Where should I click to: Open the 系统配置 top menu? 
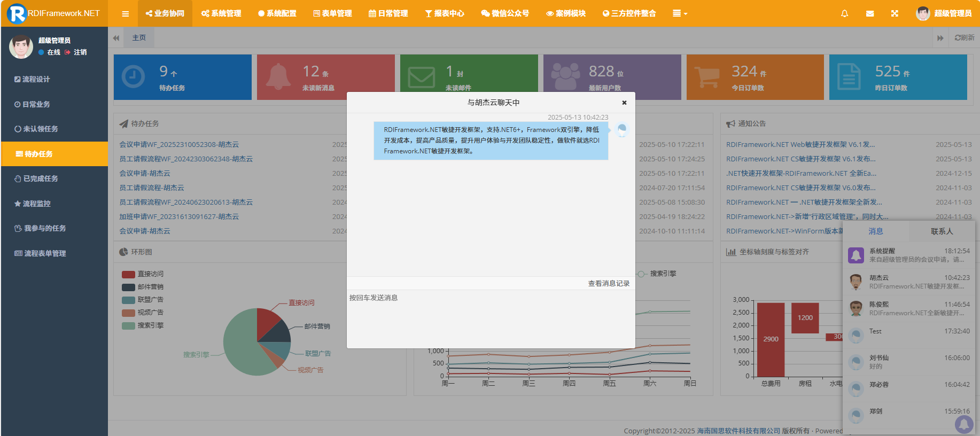click(277, 13)
